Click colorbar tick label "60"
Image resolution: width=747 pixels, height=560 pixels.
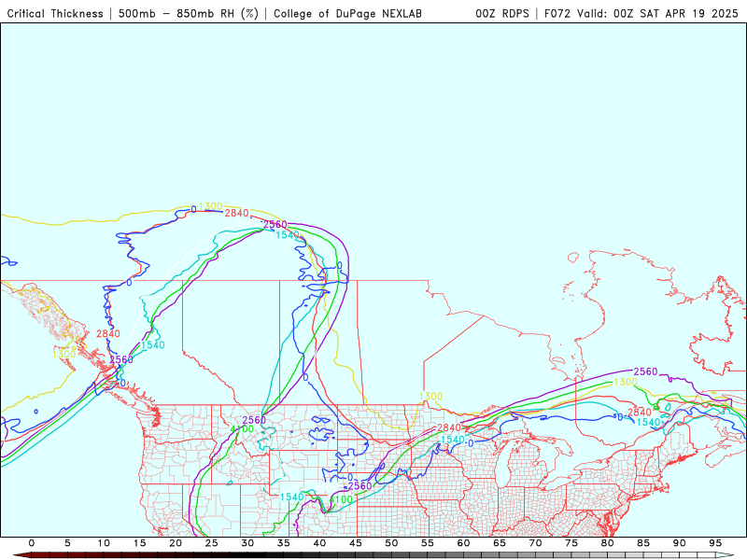click(x=463, y=543)
